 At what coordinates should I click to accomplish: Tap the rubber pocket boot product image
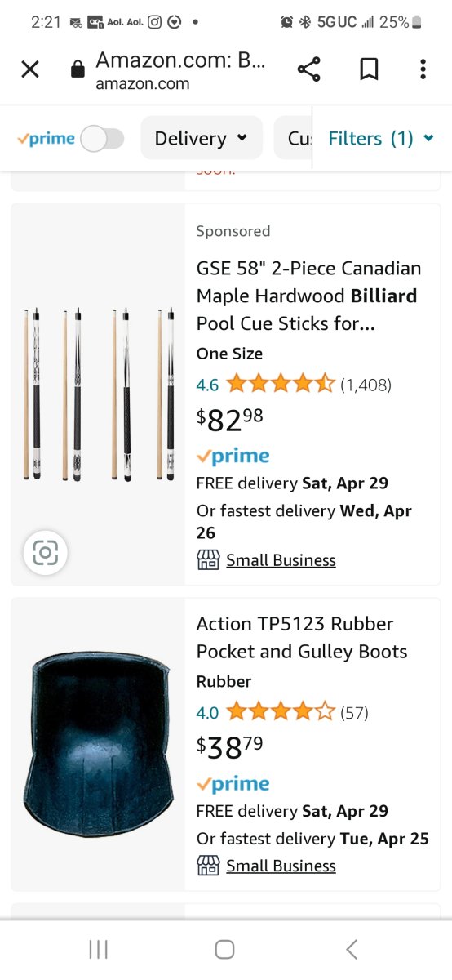pos(98,745)
